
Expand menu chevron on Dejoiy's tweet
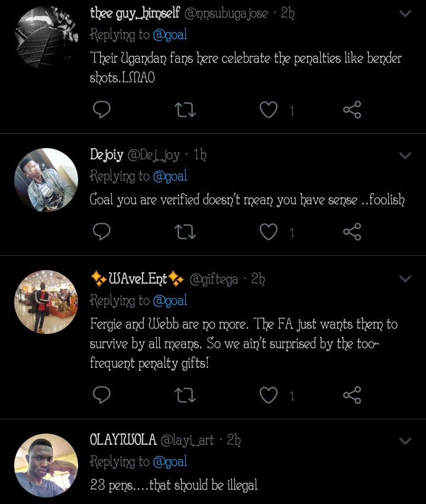(405, 156)
